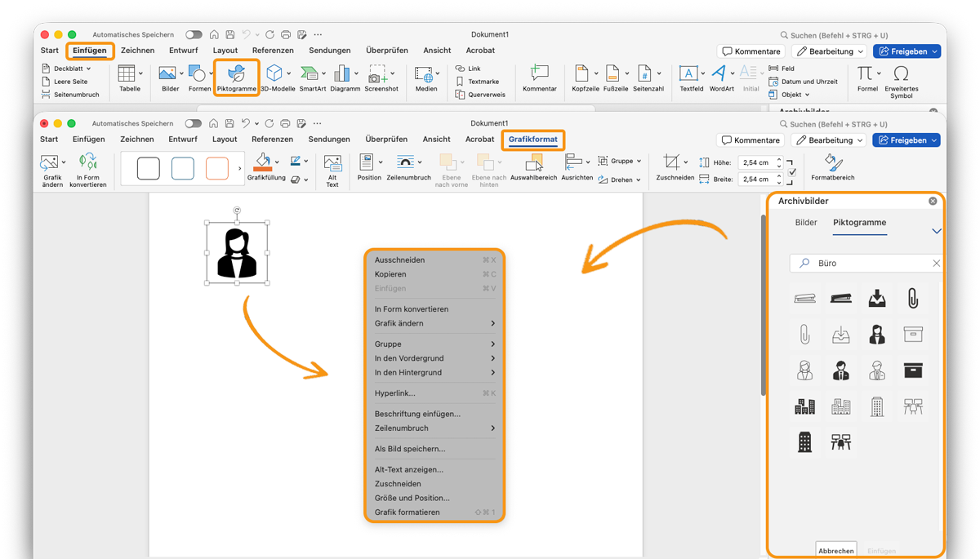Click the Piktogramme icon in the Einfügen ribbon
Screen dimensions: 980x559
pyautogui.click(x=236, y=76)
